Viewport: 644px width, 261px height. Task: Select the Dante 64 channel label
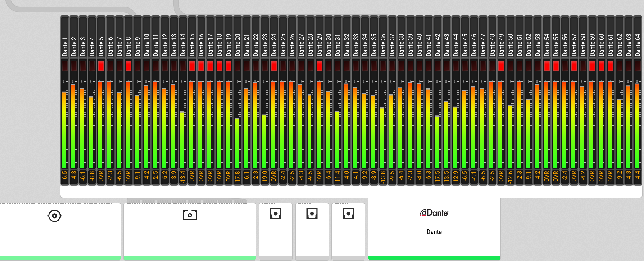638,45
